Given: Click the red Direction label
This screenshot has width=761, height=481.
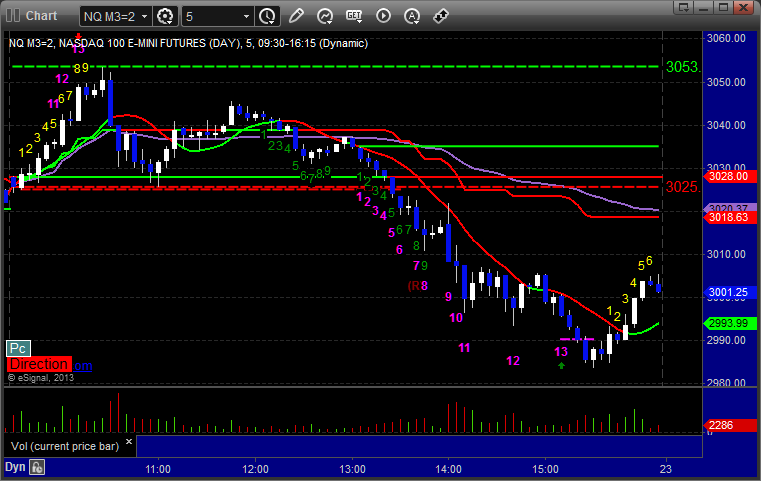Looking at the screenshot, I should (39, 364).
